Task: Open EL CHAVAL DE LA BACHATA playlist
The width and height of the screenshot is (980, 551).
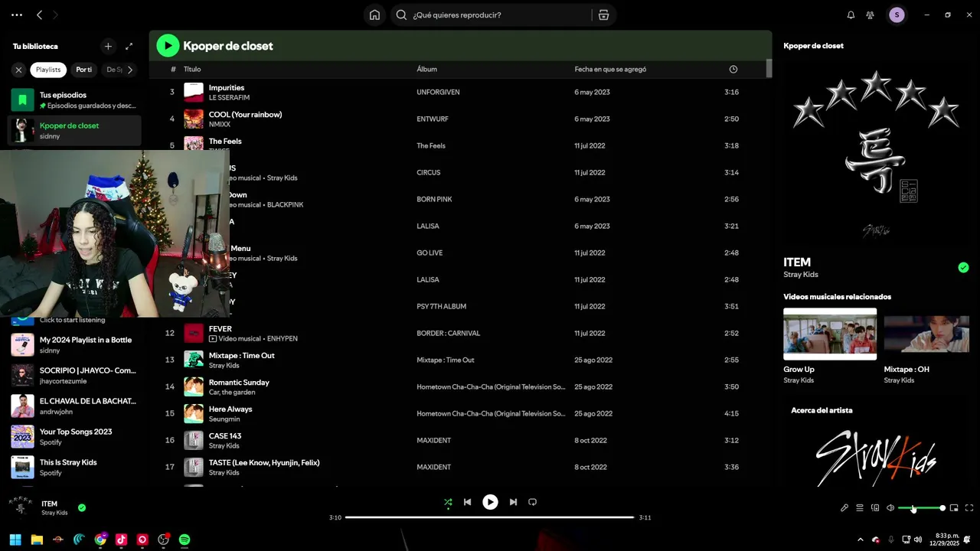Action: [74, 406]
